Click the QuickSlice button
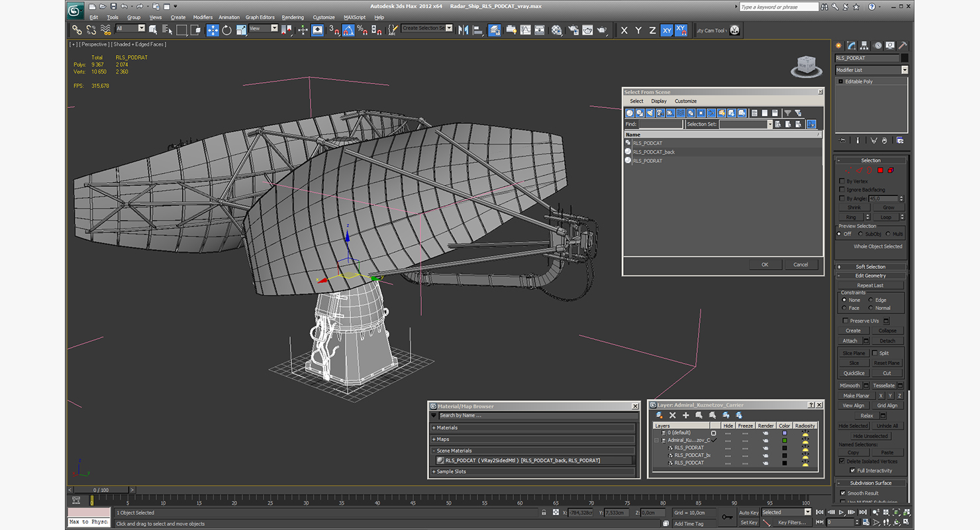This screenshot has height=530, width=980. [x=854, y=373]
